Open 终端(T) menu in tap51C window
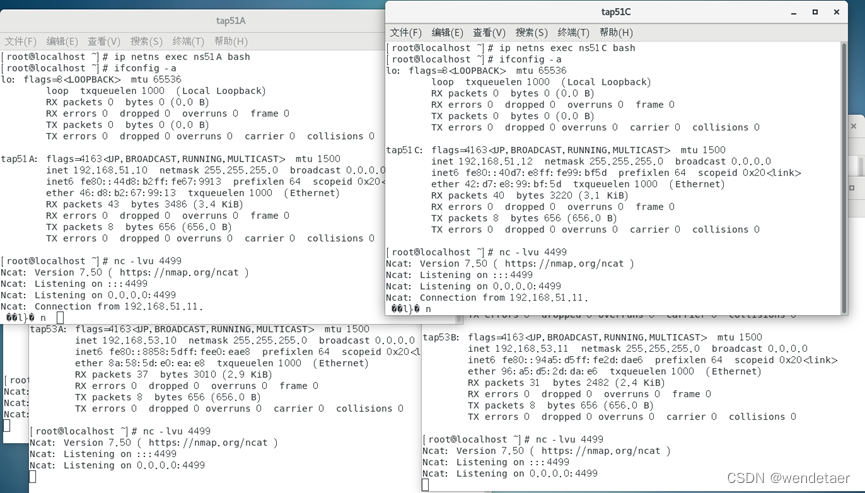The width and height of the screenshot is (865, 493). coord(574,33)
